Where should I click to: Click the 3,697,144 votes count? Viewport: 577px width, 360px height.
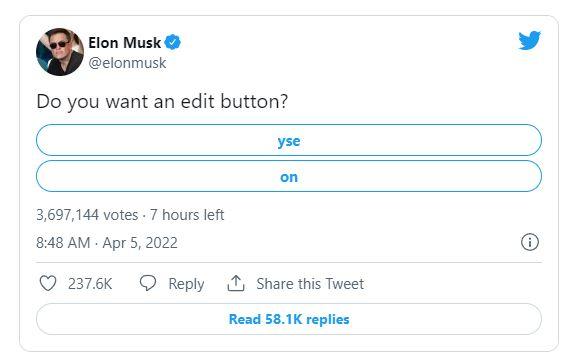(x=87, y=215)
